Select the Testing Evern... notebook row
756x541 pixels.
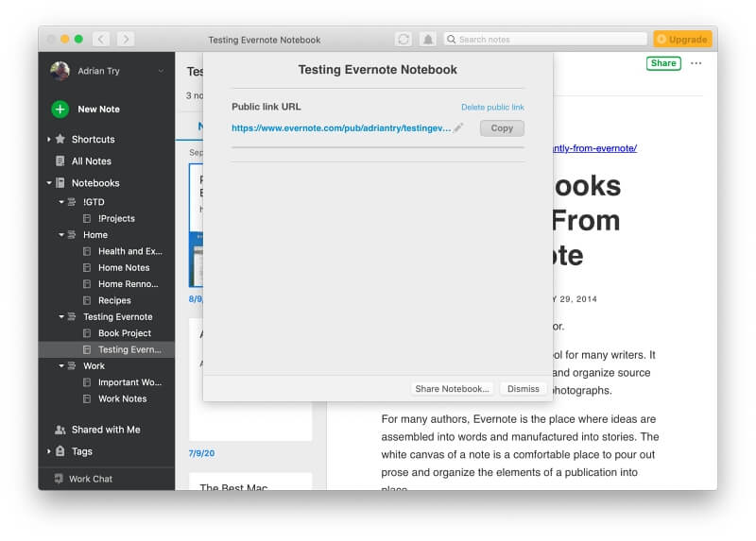point(107,349)
